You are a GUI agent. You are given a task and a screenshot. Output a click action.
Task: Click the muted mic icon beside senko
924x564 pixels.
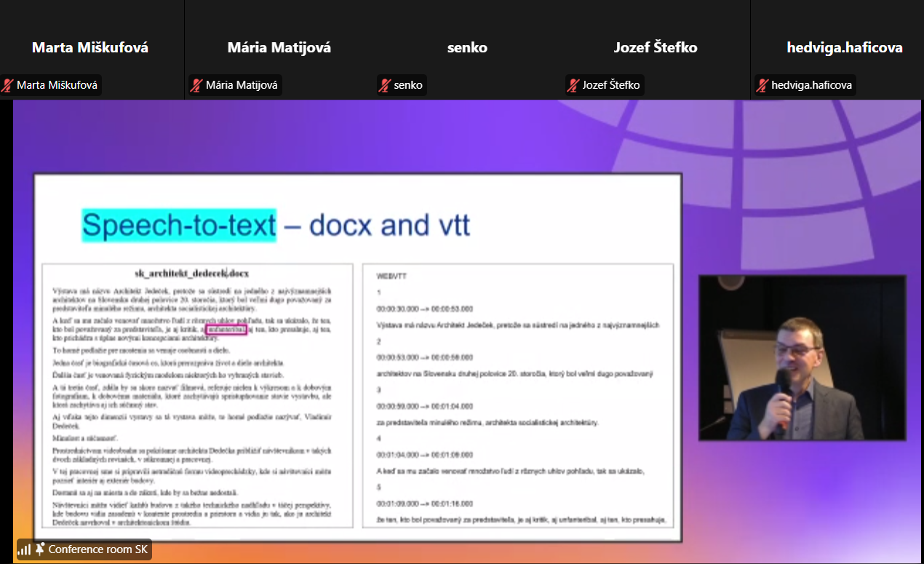click(385, 85)
